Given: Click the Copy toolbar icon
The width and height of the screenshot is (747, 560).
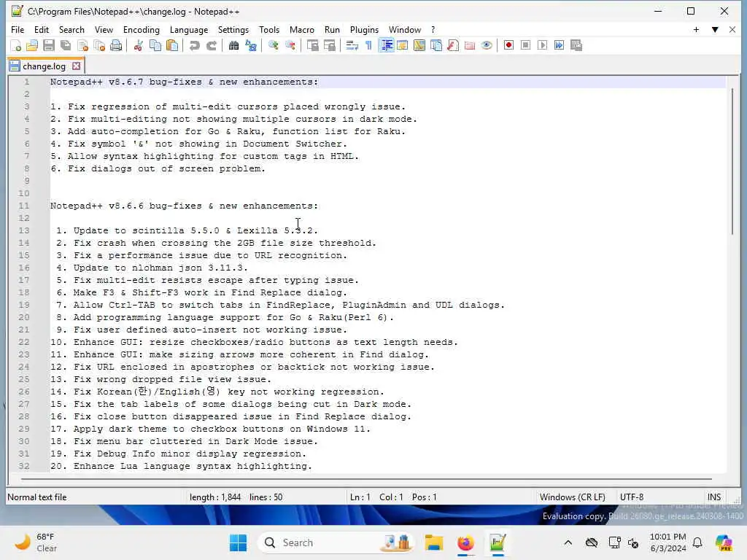Looking at the screenshot, I should coord(155,46).
